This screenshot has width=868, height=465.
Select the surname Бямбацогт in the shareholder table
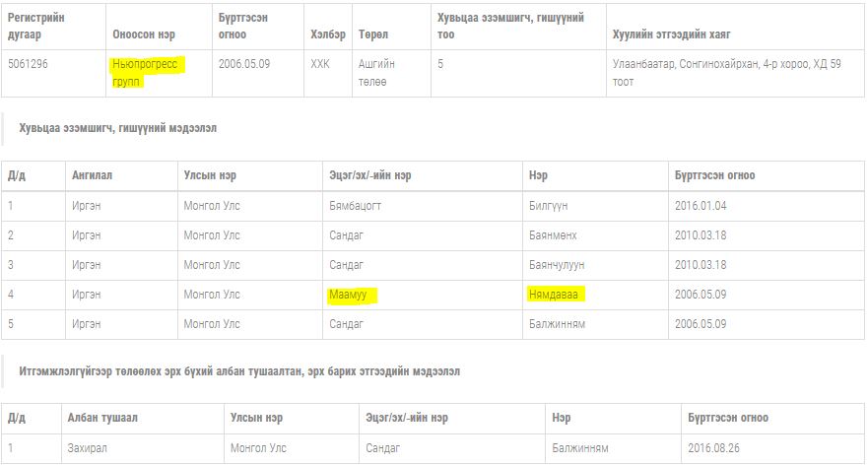(362, 205)
